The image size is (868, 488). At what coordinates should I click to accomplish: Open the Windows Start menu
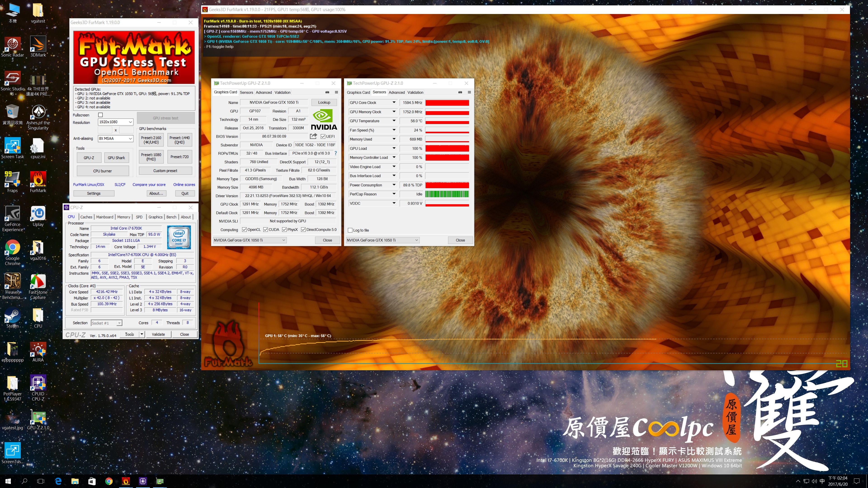(x=8, y=481)
